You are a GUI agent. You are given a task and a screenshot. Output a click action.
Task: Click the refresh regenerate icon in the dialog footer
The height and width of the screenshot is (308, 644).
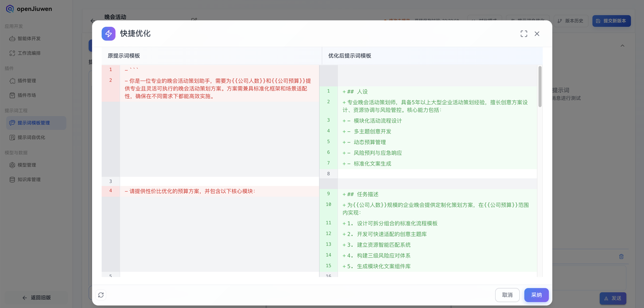(x=101, y=295)
